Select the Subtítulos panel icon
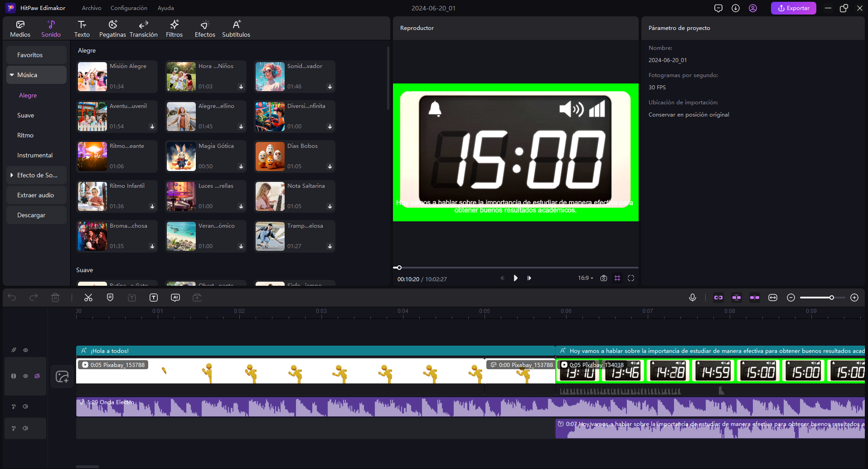The width and height of the screenshot is (868, 469). coord(236,28)
